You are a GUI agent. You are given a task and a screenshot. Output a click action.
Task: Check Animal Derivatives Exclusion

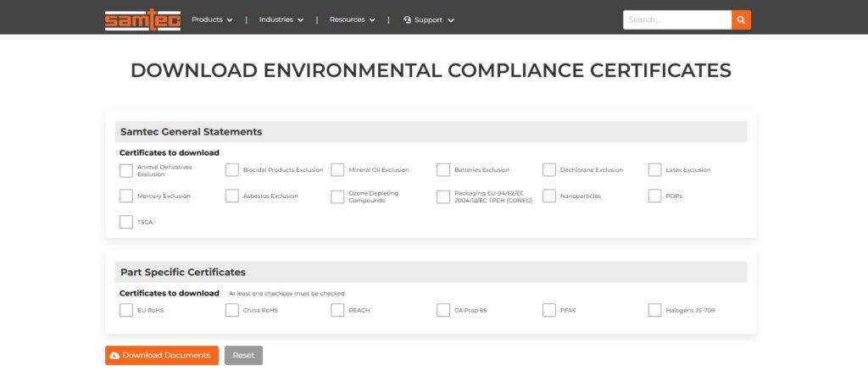point(126,170)
